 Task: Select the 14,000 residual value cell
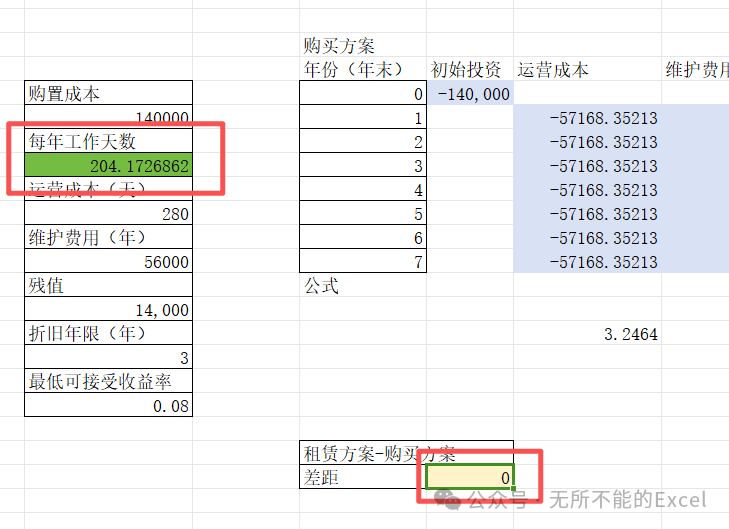(108, 309)
